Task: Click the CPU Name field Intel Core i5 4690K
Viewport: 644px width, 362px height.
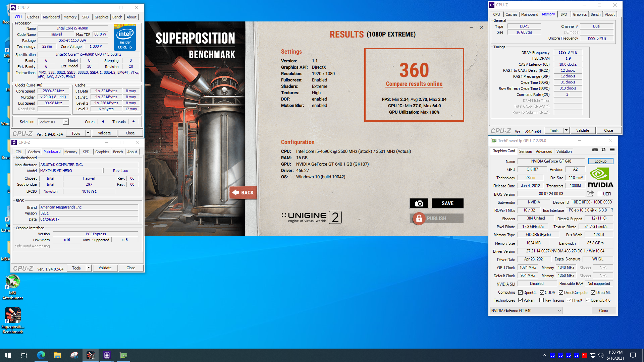Action: pyautogui.click(x=72, y=28)
